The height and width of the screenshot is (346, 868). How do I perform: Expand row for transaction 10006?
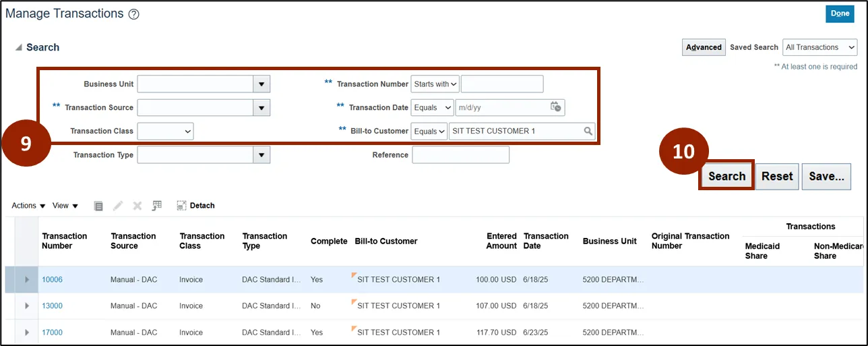click(x=27, y=279)
